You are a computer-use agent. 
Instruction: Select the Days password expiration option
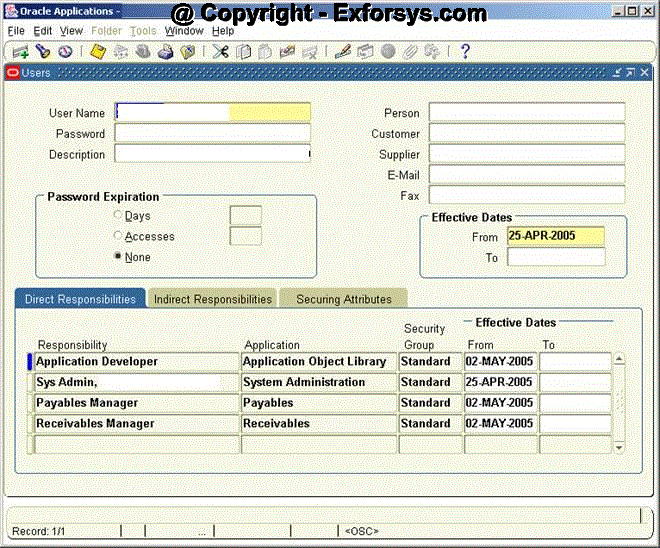(119, 216)
